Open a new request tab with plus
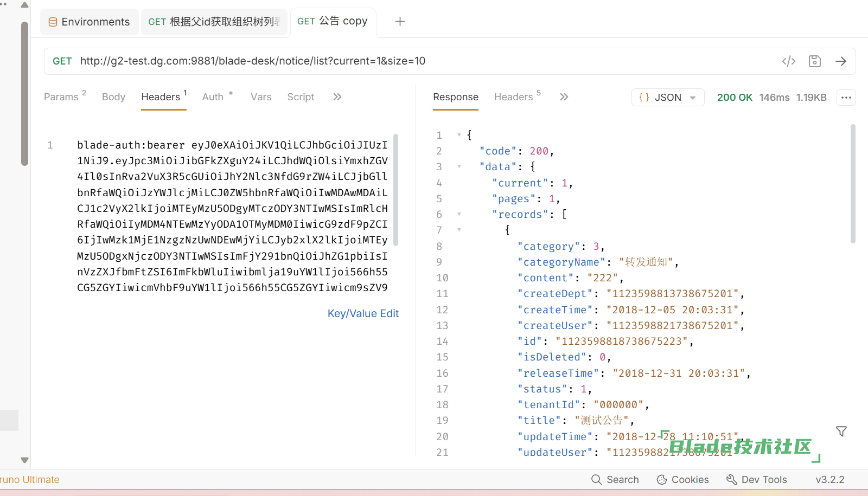This screenshot has width=868, height=496. [x=400, y=22]
